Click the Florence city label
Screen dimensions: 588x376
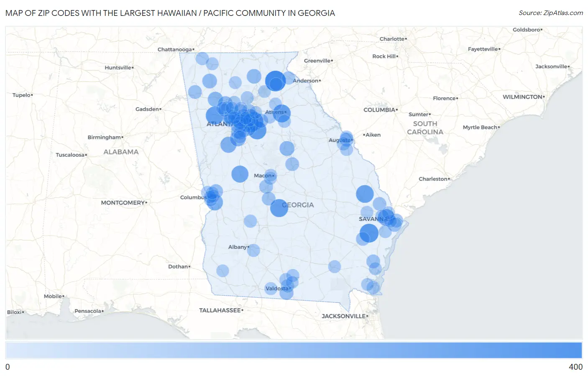click(x=444, y=98)
